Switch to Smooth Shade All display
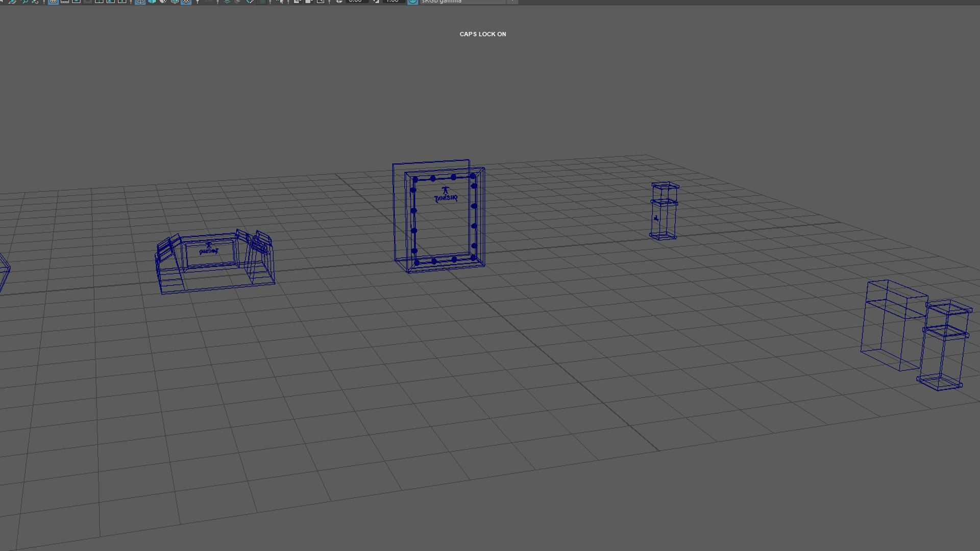 pos(152,2)
